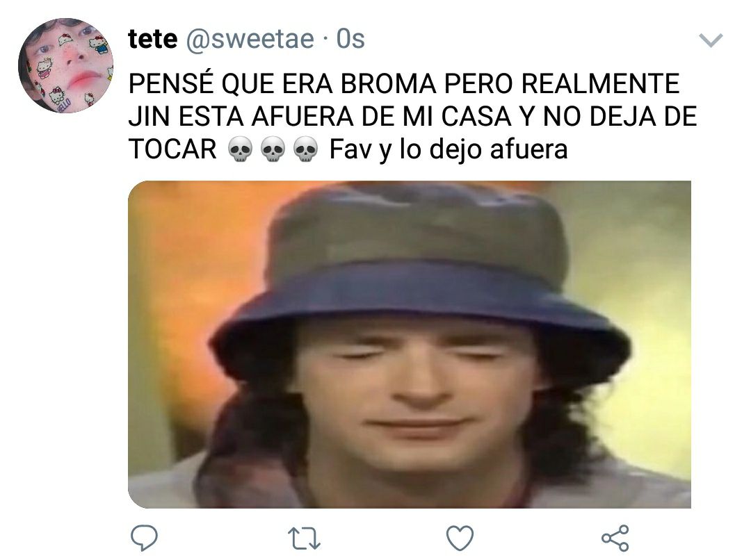The image size is (751, 560).
Task: Click "CASA Y NO DEJA DE" text
Action: click(x=569, y=116)
